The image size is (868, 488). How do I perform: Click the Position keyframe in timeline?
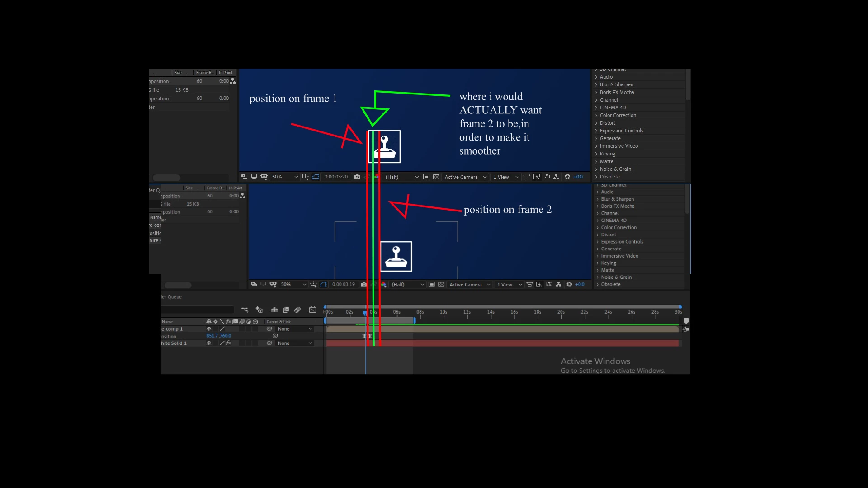[x=364, y=337]
